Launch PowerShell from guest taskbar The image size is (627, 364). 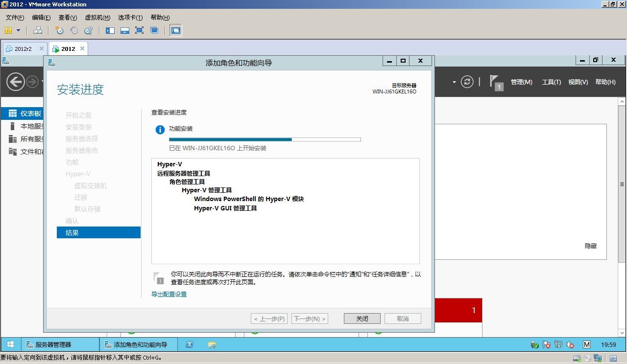tap(190, 344)
